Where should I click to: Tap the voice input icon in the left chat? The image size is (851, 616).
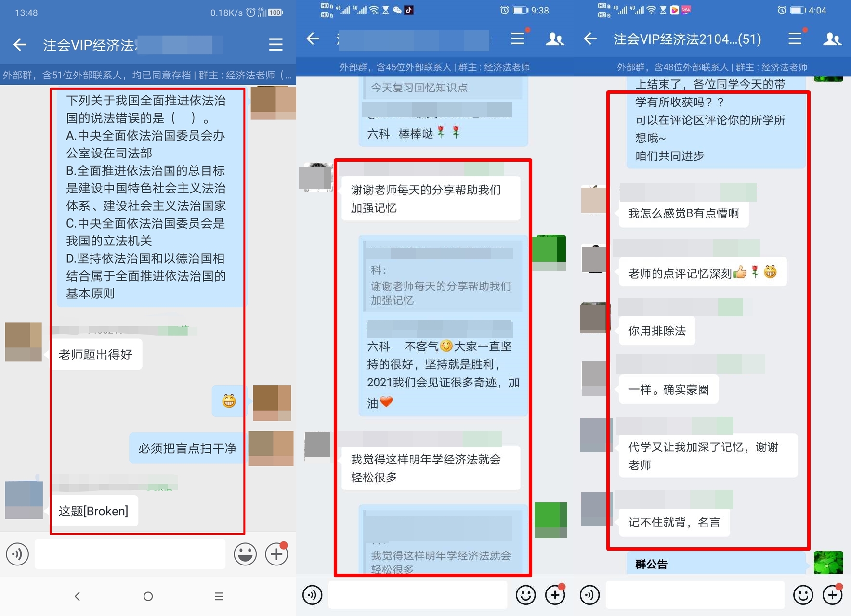(18, 554)
